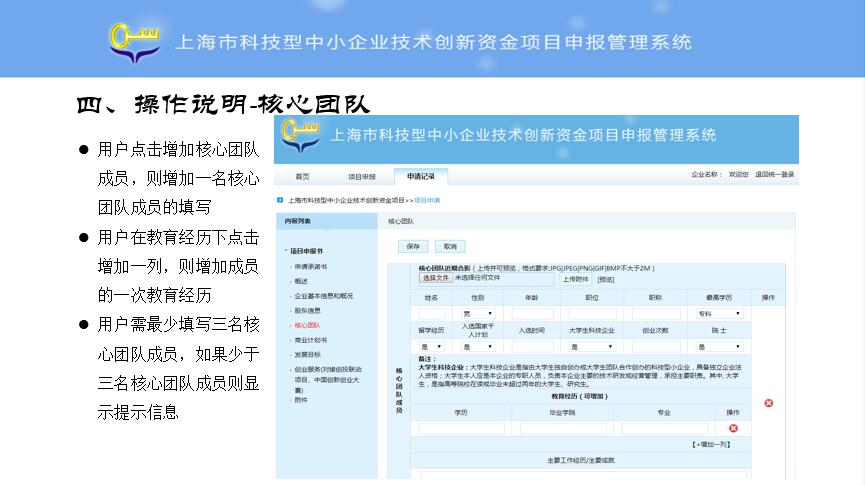Select the 申请记录 (application records) tab
Viewport: 865px width, 486px height.
coord(421,177)
